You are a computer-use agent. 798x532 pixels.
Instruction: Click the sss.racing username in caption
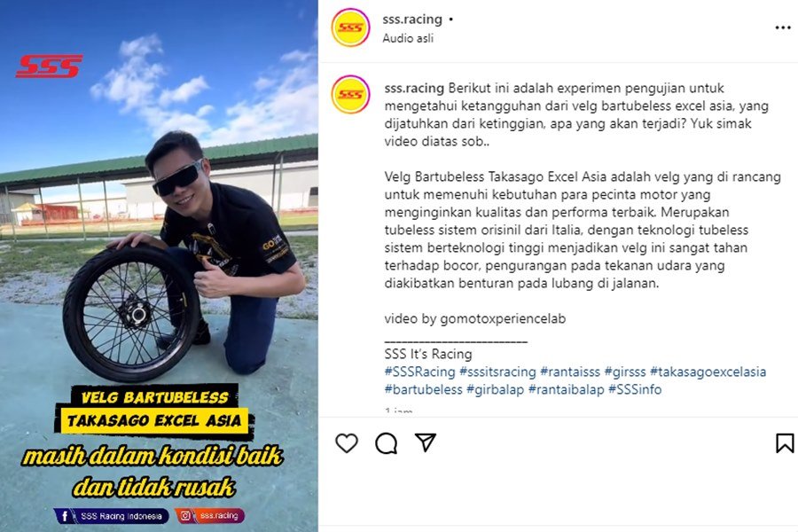tap(414, 88)
